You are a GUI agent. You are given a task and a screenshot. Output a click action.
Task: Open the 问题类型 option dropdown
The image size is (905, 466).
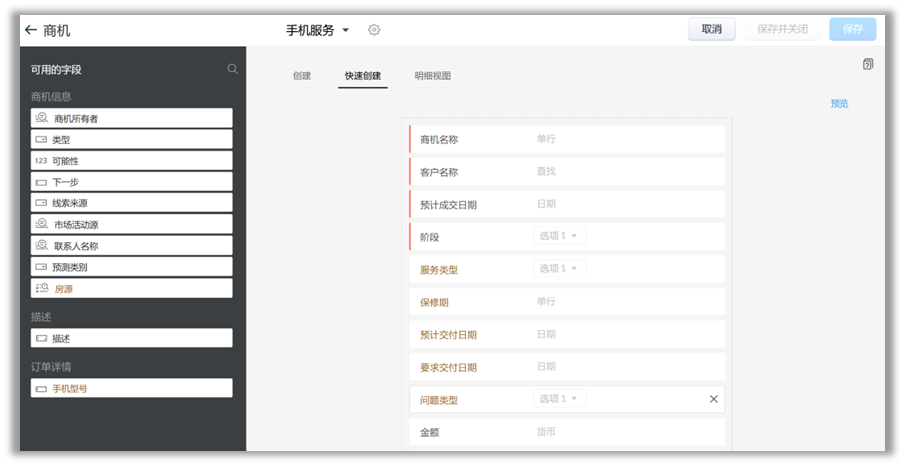pos(559,399)
